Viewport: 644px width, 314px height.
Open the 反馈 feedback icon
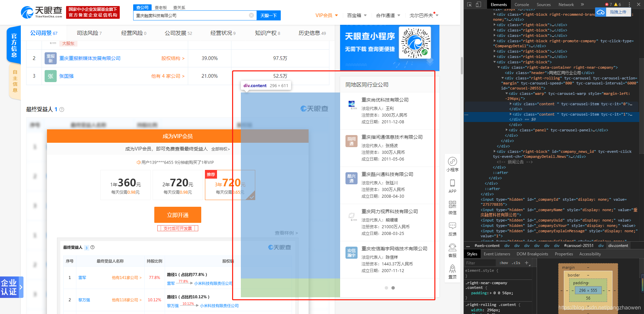coord(452,228)
